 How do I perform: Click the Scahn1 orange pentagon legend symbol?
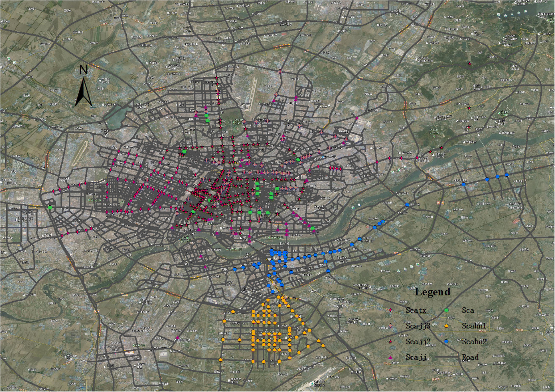[x=446, y=326]
